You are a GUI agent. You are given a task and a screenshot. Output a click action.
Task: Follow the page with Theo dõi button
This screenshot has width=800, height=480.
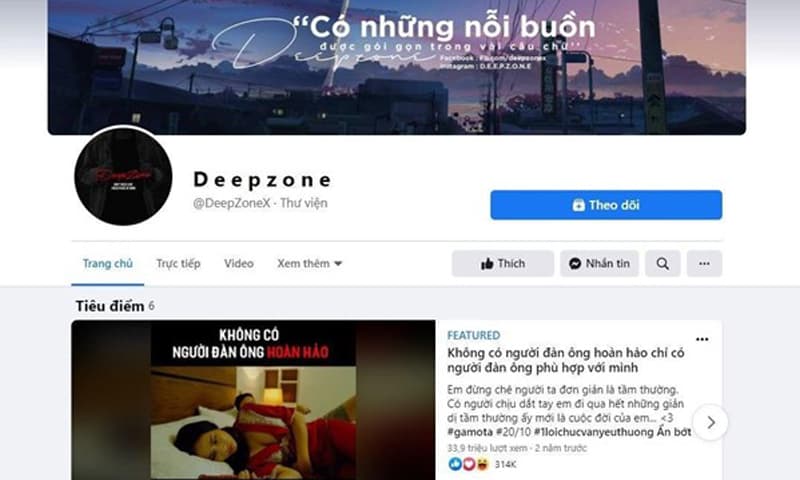(606, 205)
